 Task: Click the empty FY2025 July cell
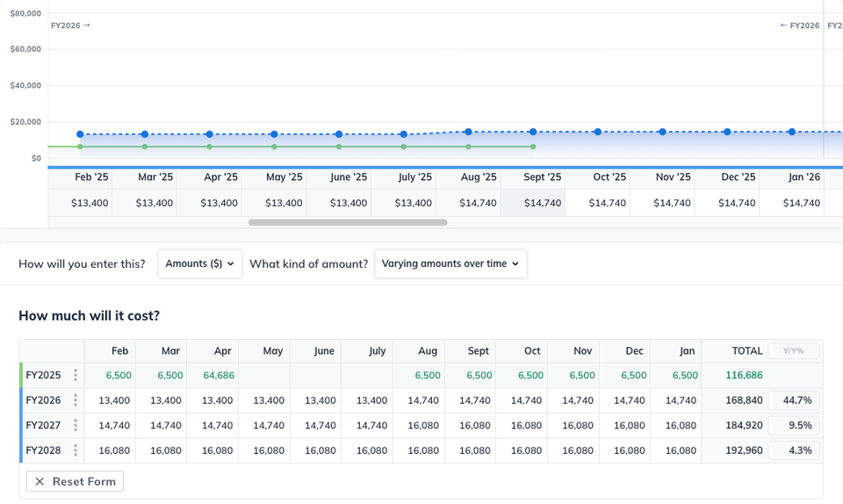click(x=367, y=375)
